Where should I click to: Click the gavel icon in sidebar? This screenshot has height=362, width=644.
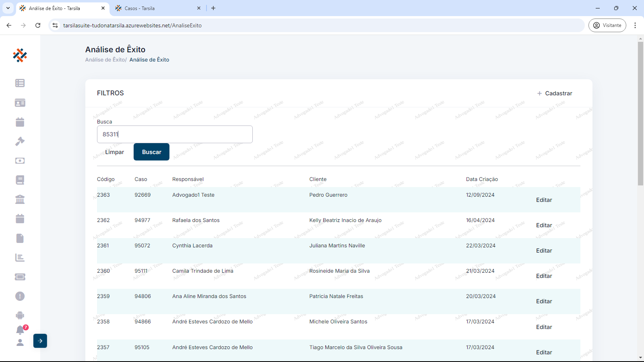20,142
